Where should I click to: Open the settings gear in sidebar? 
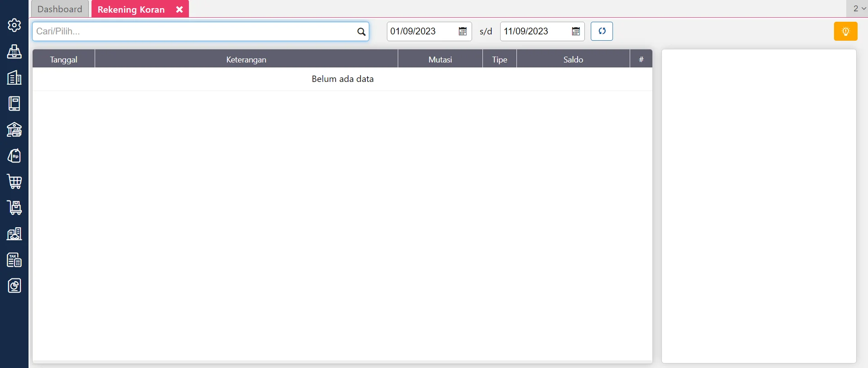click(x=14, y=25)
